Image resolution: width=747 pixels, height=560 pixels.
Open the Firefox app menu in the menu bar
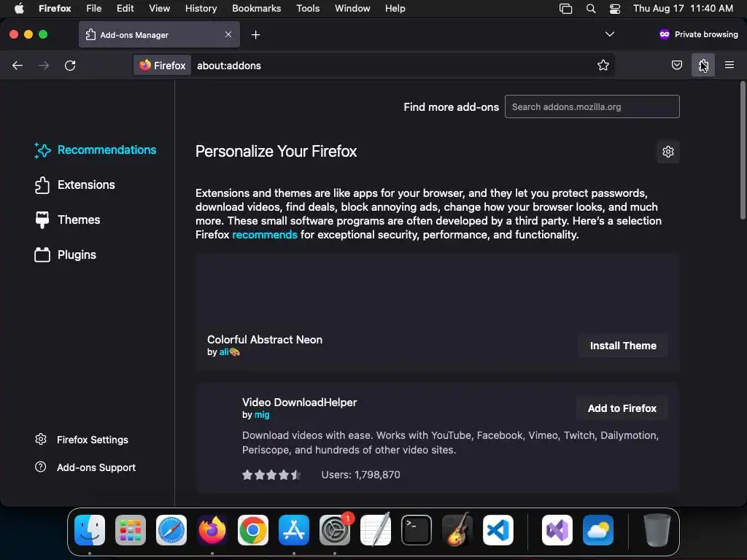pos(55,9)
